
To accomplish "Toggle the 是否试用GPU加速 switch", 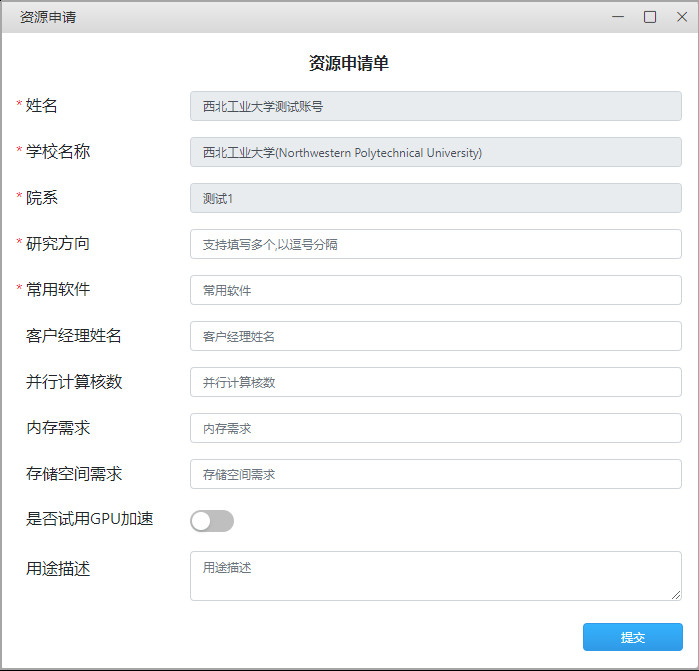I will (x=212, y=521).
